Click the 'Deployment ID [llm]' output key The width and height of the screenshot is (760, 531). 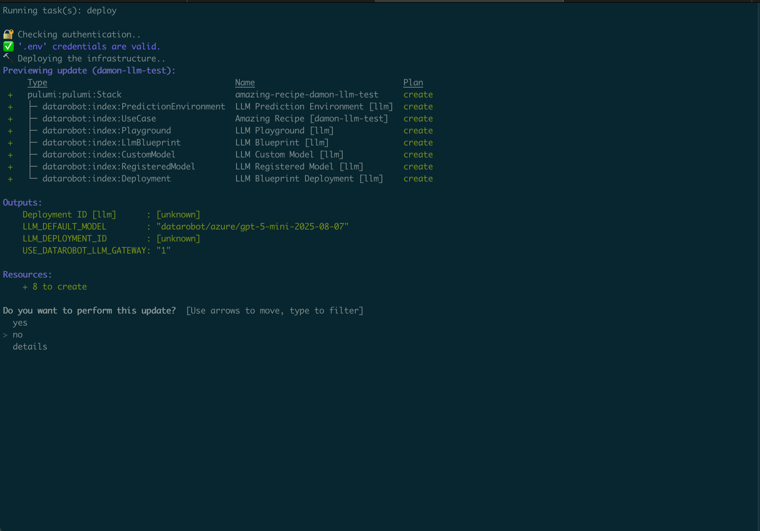[x=69, y=215]
